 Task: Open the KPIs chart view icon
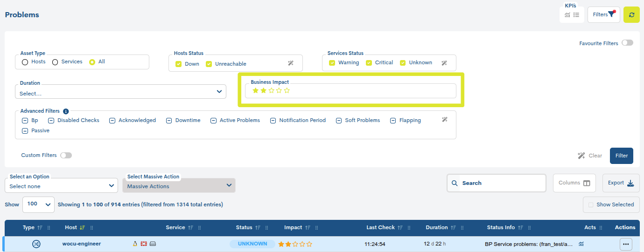567,15
